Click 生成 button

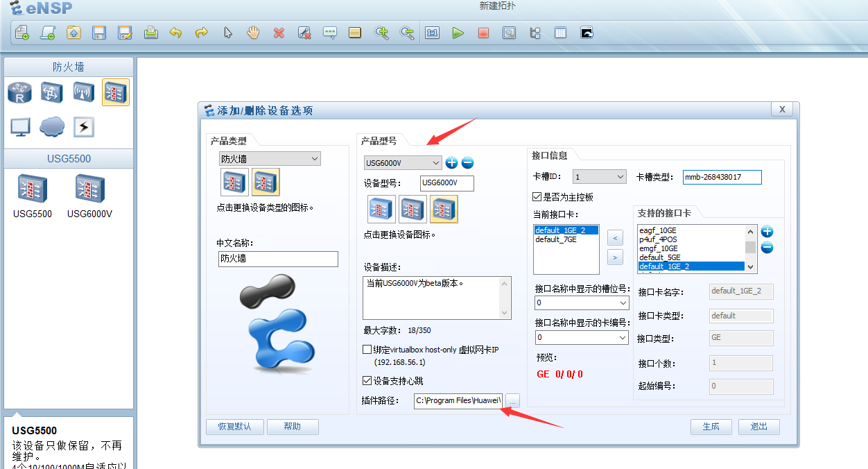pyautogui.click(x=711, y=427)
